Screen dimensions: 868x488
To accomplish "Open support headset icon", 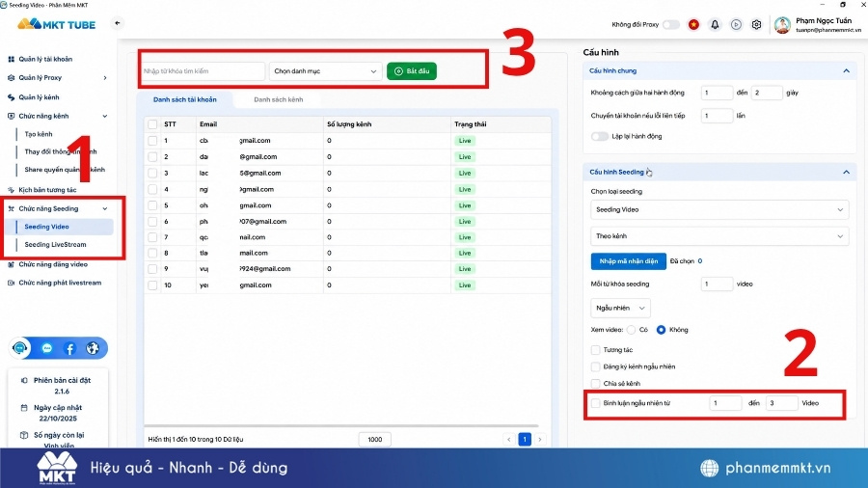I will (20, 348).
